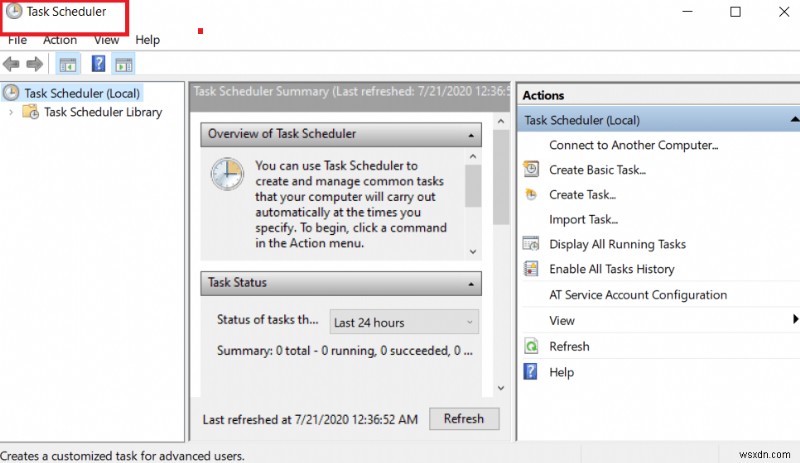Click Create Basic Task action
The width and height of the screenshot is (800, 463).
point(597,169)
